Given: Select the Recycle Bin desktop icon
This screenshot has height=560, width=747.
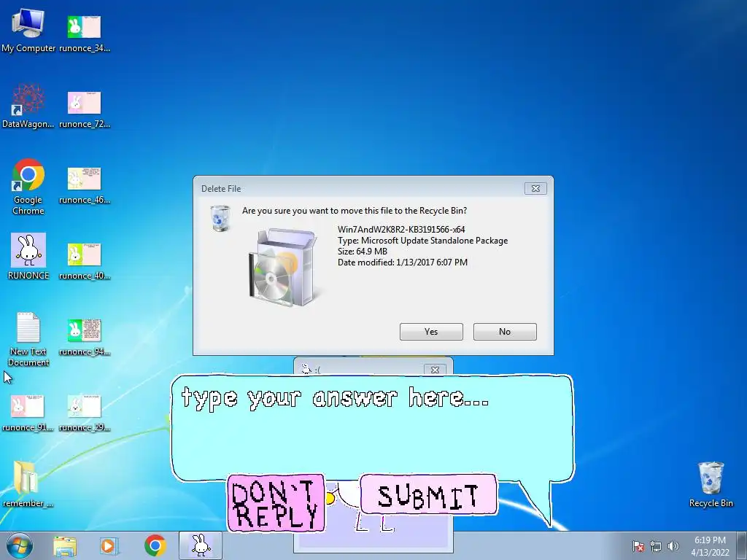Looking at the screenshot, I should tap(711, 484).
